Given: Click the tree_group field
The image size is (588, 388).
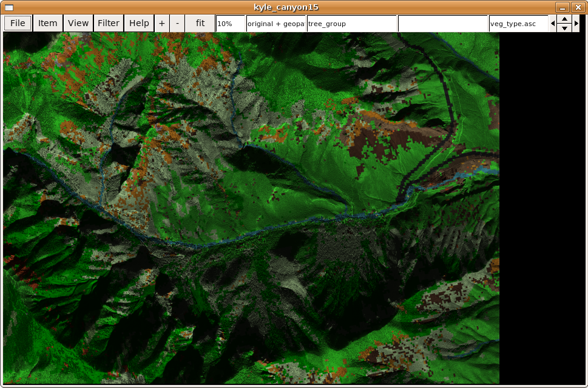Looking at the screenshot, I should 352,24.
